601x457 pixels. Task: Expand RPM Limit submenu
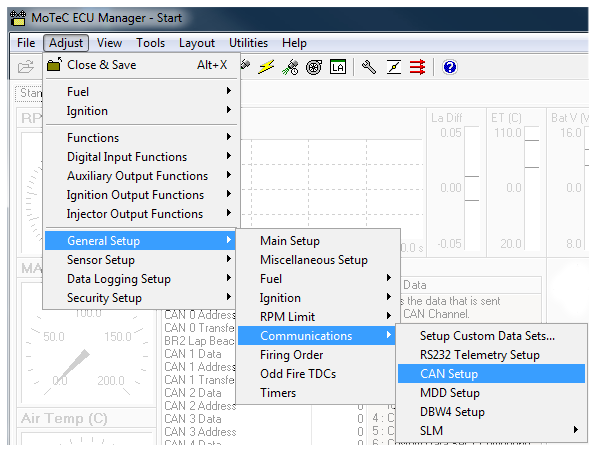point(318,317)
